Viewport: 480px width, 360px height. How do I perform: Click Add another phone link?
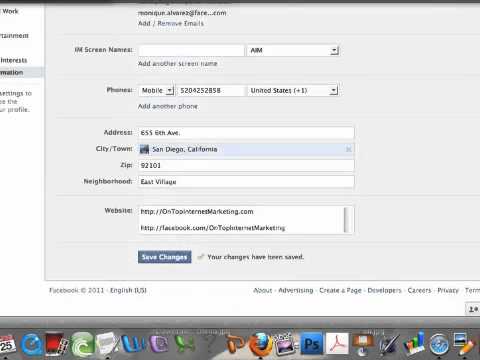coord(168,106)
